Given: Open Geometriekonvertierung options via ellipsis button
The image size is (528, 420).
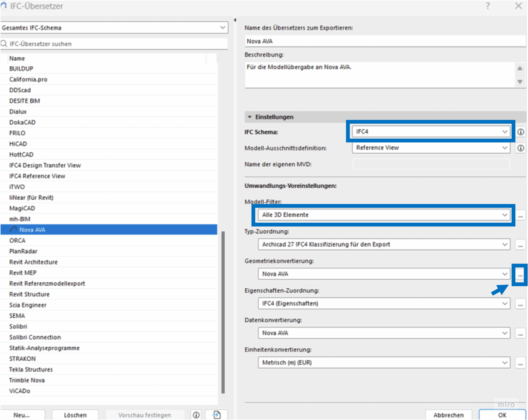Looking at the screenshot, I should [520, 274].
